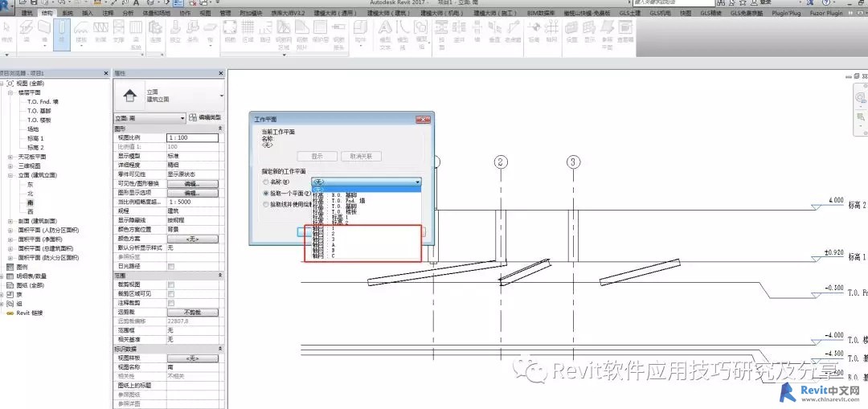Collapse the 楼层平面 tree node
Viewport: 868px width, 409px height.
pos(10,93)
